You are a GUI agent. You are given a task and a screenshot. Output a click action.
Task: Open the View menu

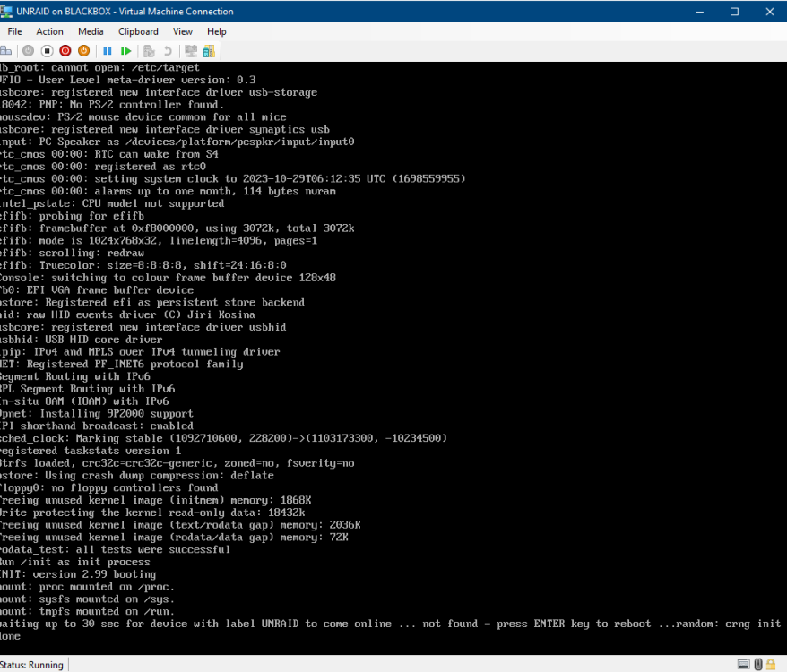click(x=183, y=31)
